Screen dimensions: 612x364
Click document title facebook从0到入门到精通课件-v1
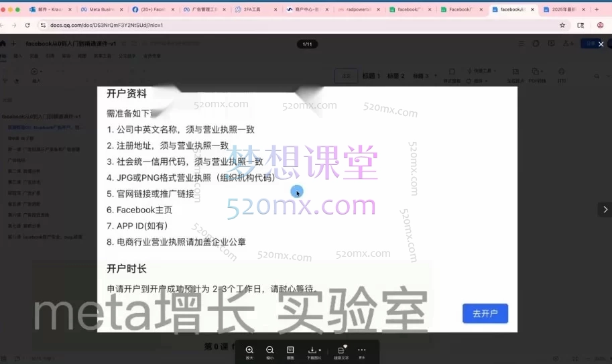point(70,44)
